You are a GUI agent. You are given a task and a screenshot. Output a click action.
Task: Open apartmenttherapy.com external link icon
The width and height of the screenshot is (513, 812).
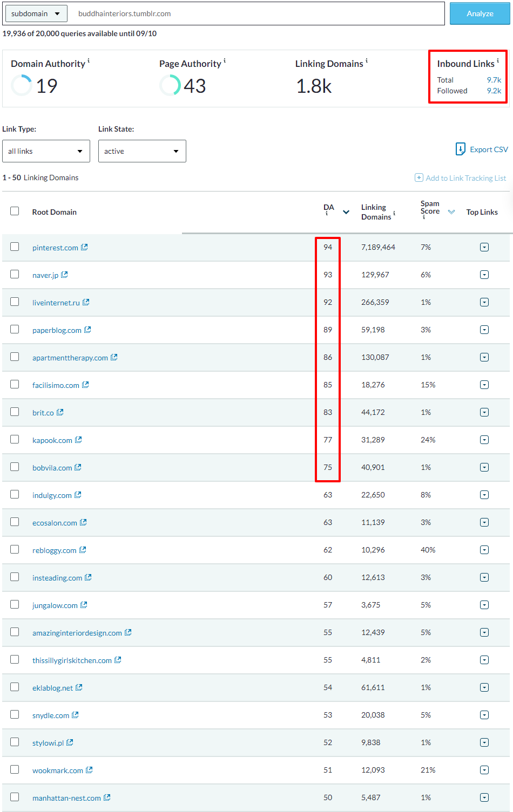114,357
